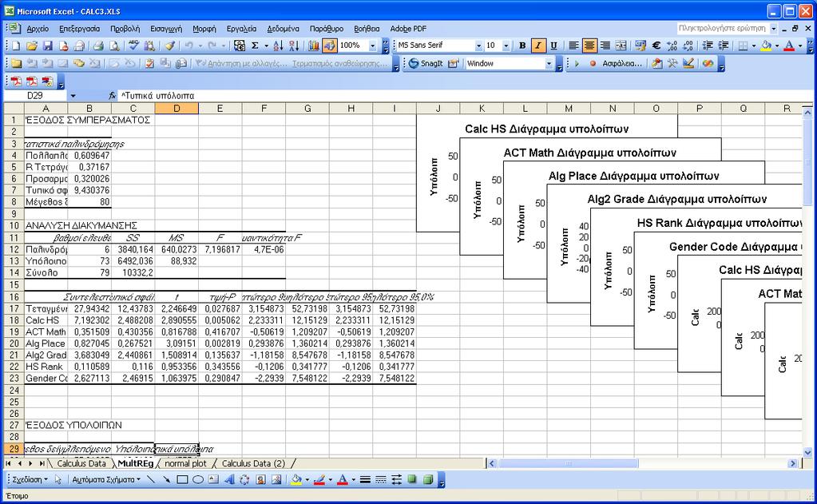Click the SnagIt capture button
Viewport: 817px width, 504px height.
(426, 64)
